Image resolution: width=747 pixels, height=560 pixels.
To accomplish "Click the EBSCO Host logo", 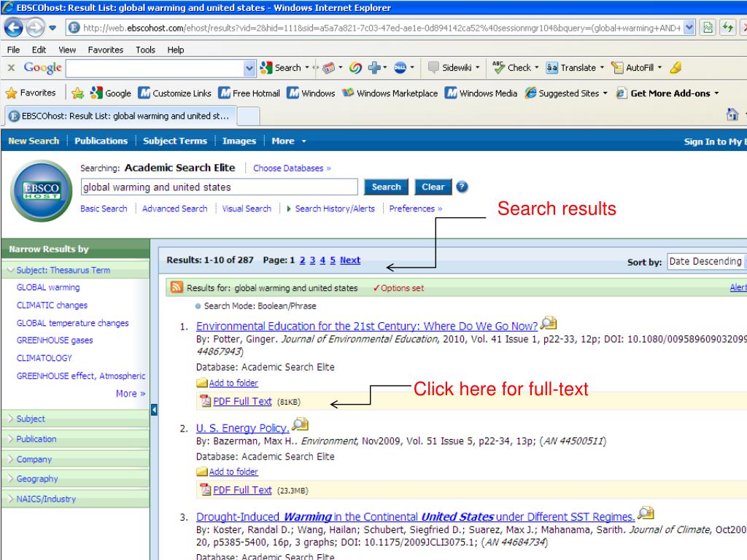I will click(42, 190).
